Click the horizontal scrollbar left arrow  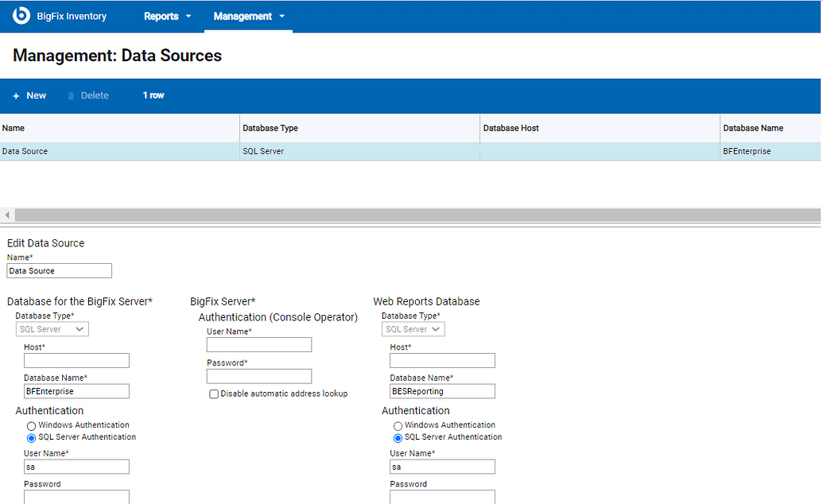[6, 215]
